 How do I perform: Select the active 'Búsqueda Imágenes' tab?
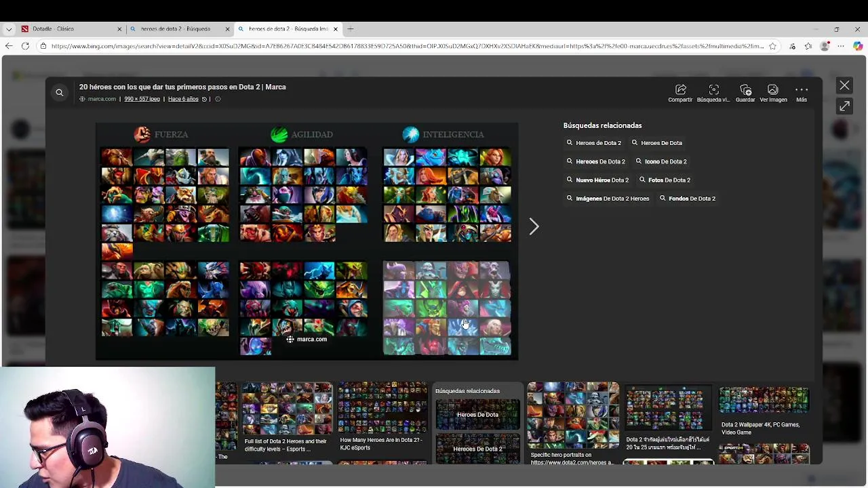pos(288,29)
